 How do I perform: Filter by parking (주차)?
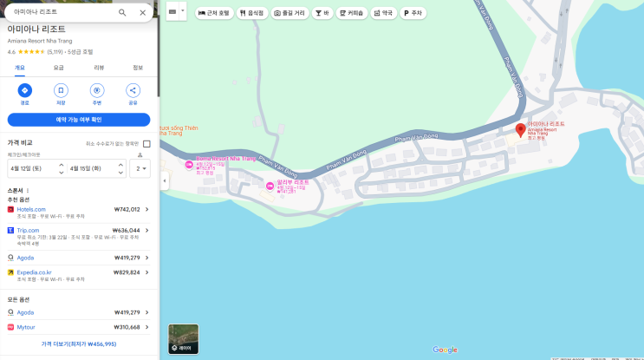[413, 13]
